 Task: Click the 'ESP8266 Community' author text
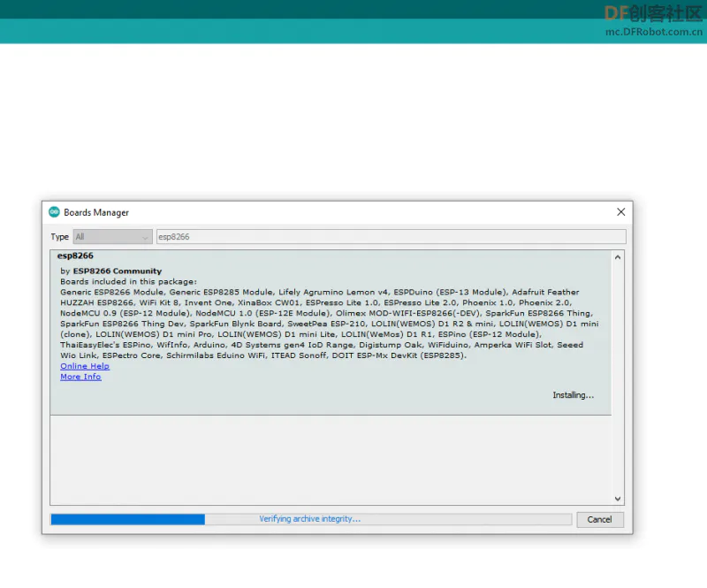pyautogui.click(x=118, y=271)
